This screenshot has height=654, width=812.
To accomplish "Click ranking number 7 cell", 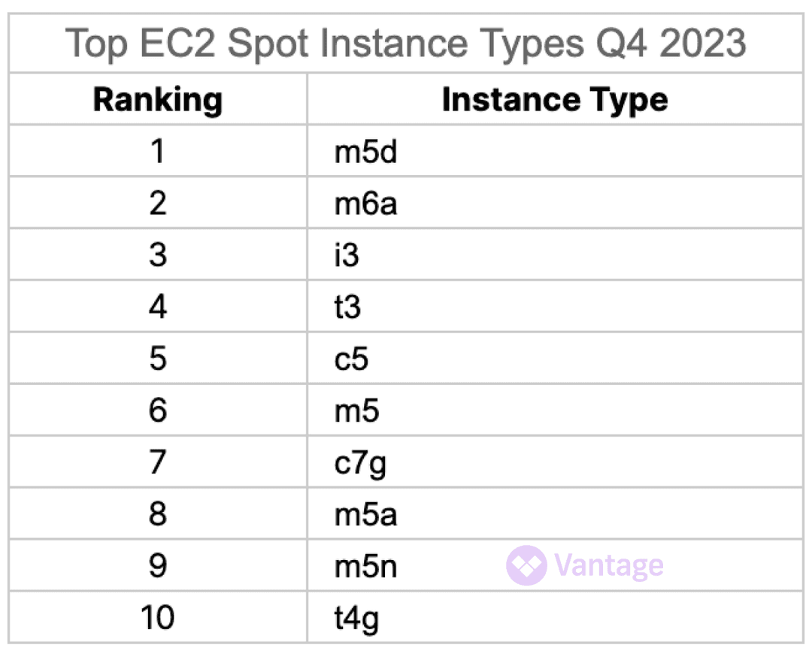I will click(x=157, y=463).
